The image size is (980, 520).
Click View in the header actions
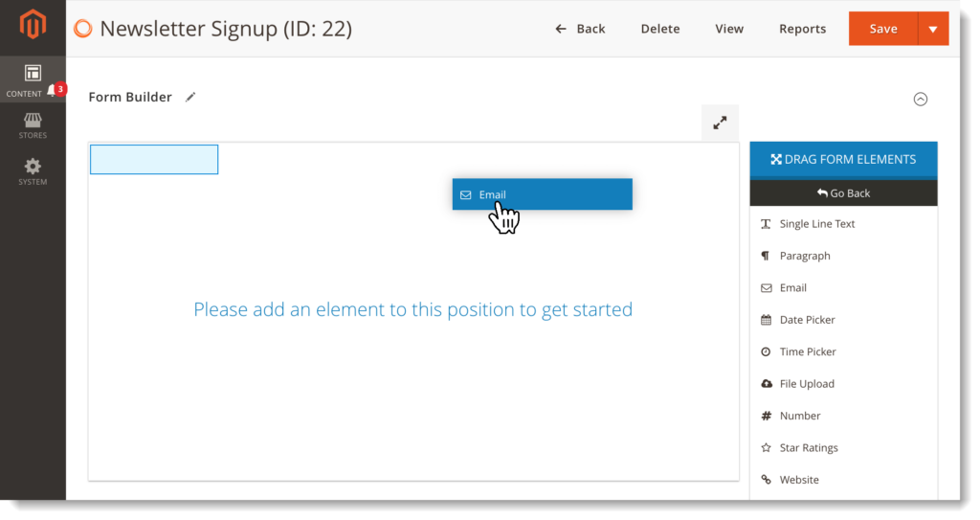pyautogui.click(x=729, y=29)
